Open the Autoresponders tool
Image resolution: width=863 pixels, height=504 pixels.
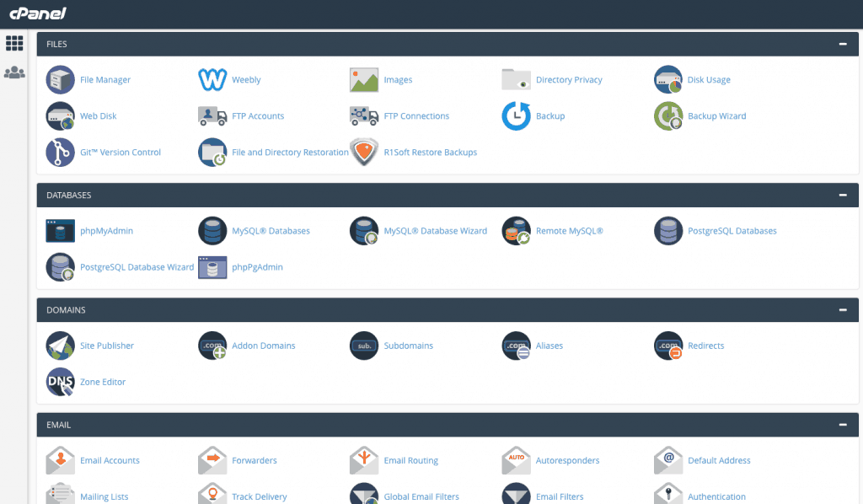(x=566, y=460)
